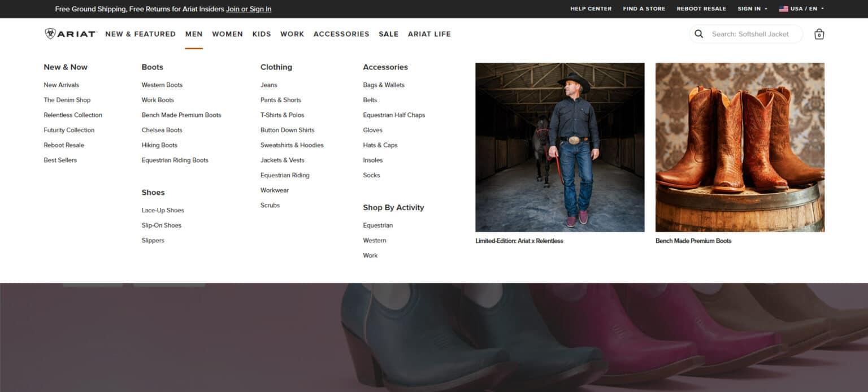Open the Ariat Life menu
This screenshot has width=868, height=392.
tap(429, 34)
